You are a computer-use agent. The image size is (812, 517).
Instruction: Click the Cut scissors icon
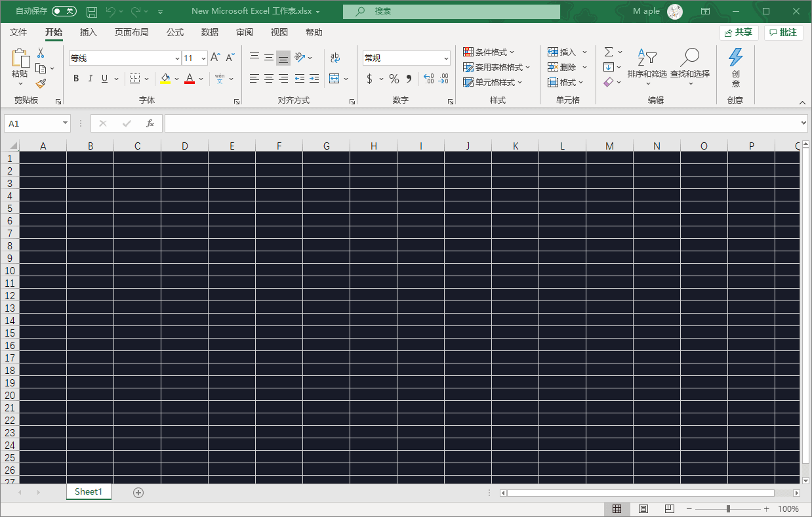click(41, 53)
